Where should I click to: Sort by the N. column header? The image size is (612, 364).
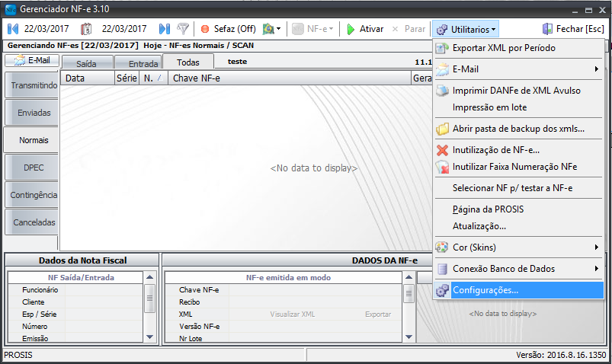tap(153, 78)
